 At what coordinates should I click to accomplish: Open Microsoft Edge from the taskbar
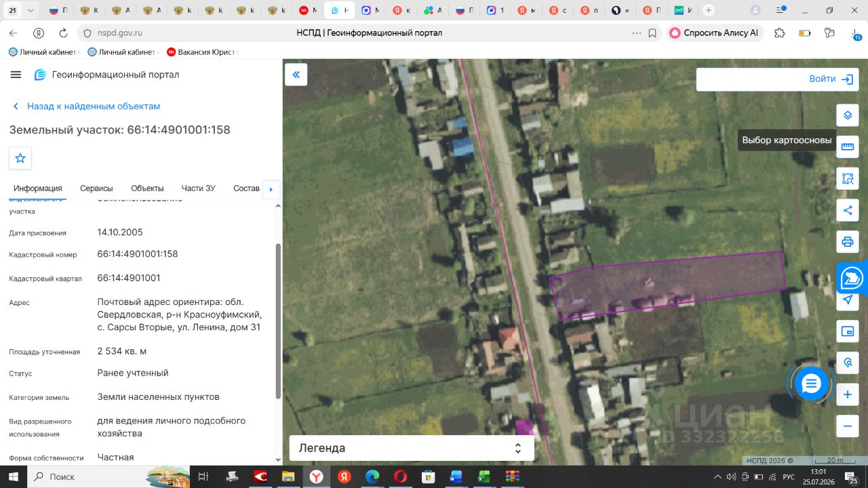pos(372,476)
